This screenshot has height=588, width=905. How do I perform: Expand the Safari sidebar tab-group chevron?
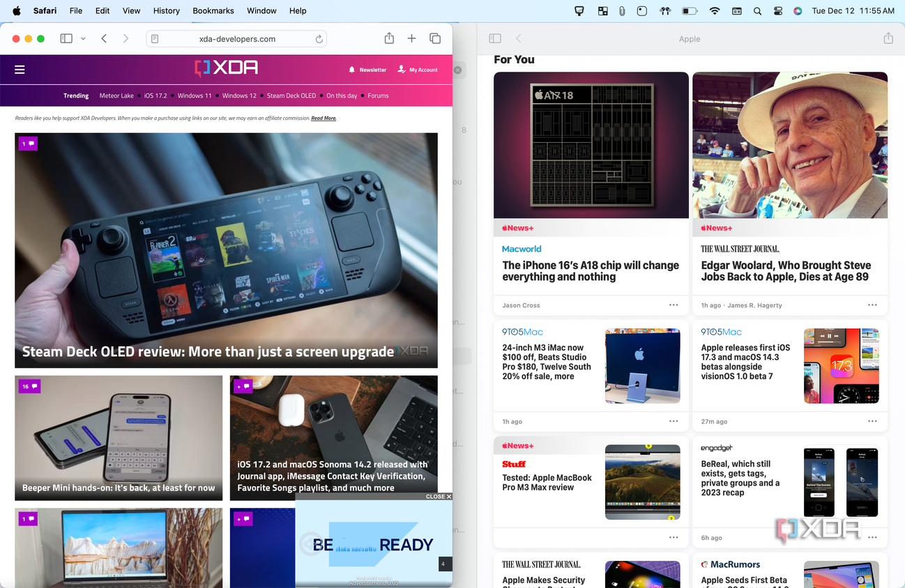pyautogui.click(x=83, y=39)
